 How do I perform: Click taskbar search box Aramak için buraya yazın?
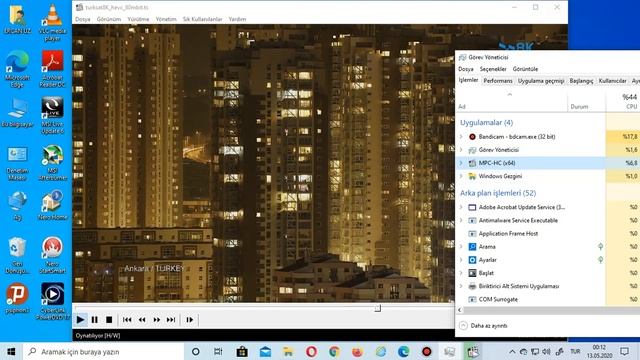pyautogui.click(x=104, y=351)
